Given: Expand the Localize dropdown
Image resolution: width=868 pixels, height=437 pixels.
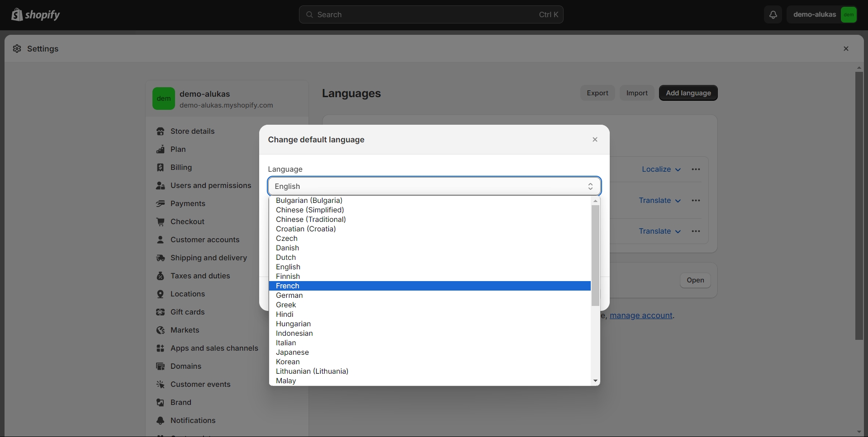Looking at the screenshot, I should [x=661, y=169].
